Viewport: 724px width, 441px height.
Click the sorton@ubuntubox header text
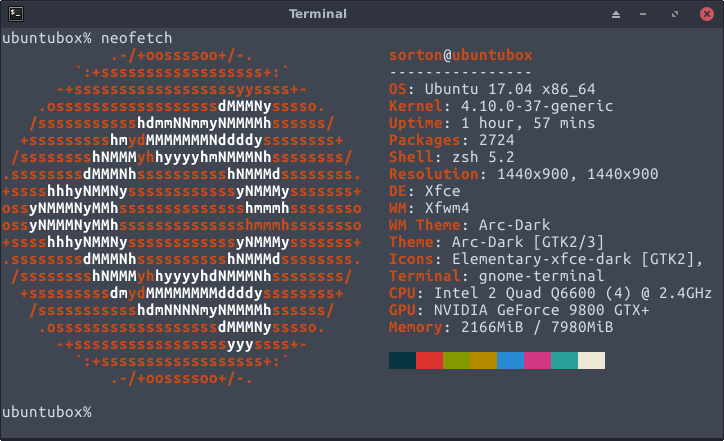460,55
